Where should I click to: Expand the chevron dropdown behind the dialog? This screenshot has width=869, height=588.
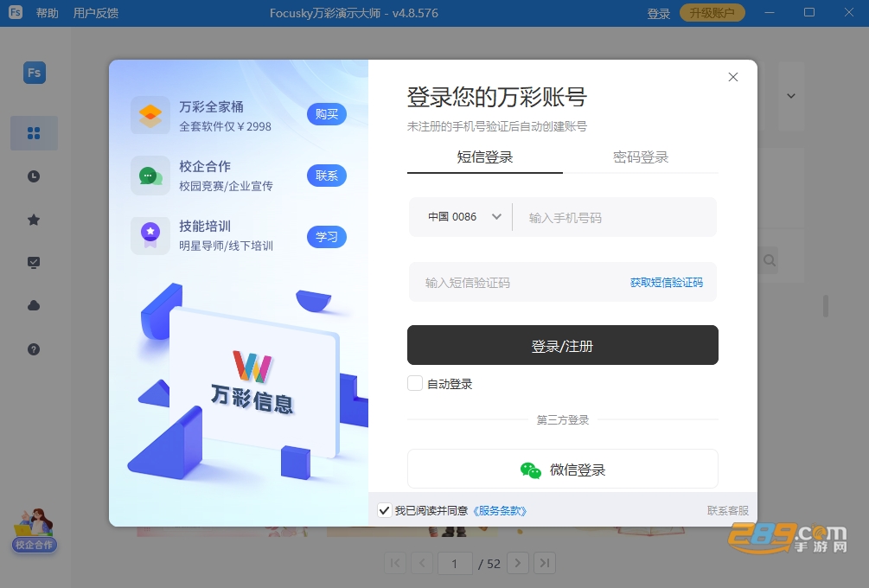point(791,96)
